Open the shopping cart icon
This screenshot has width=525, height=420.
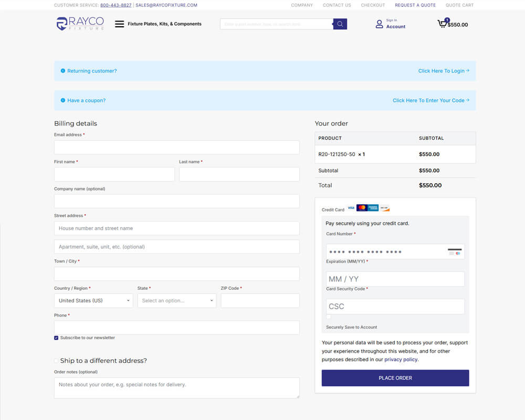pyautogui.click(x=442, y=24)
